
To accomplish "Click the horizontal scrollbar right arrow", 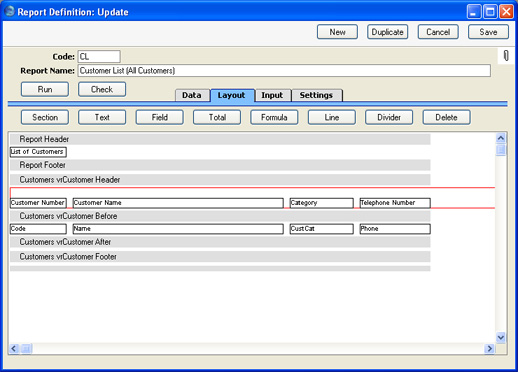I will click(x=489, y=349).
